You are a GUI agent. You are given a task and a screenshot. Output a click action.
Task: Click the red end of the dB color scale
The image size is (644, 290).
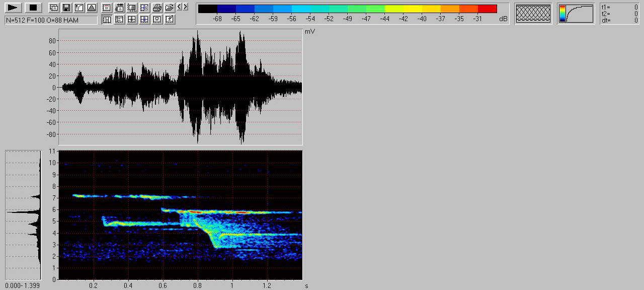pyautogui.click(x=487, y=9)
